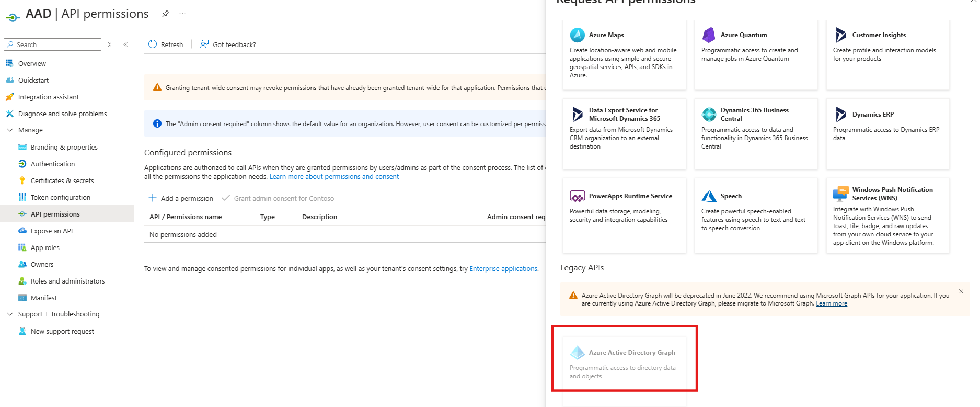Click the Legacy APIs heading
Viewport: 980px width, 407px height.
click(582, 267)
